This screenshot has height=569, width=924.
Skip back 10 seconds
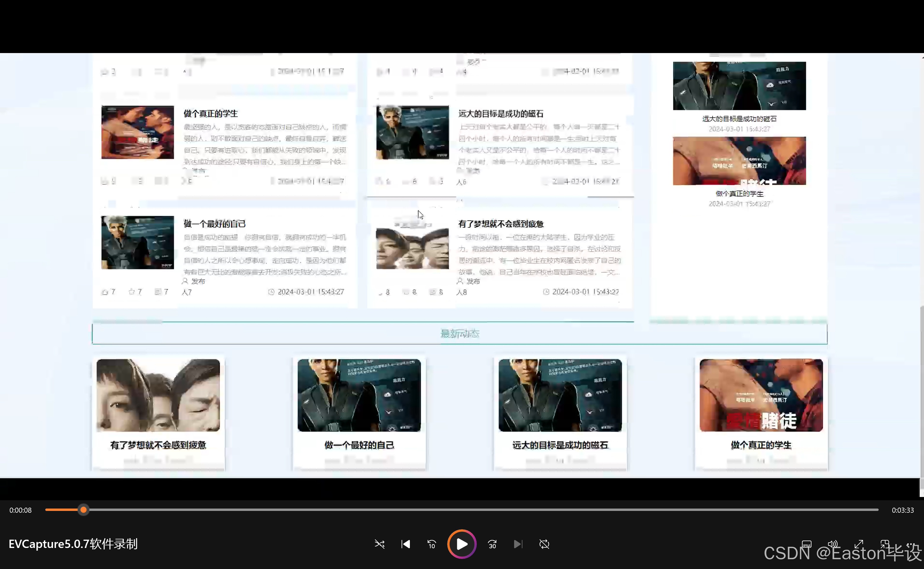[x=431, y=544]
